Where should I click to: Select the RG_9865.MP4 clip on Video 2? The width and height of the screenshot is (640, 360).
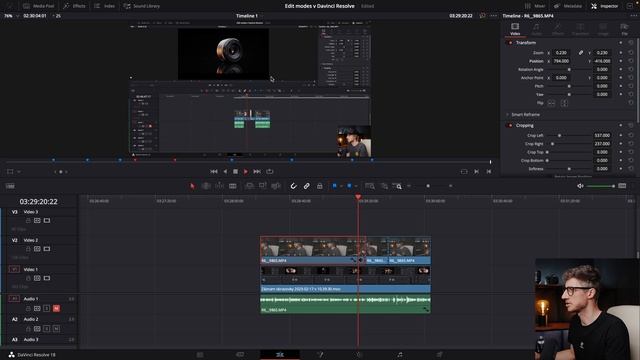313,250
